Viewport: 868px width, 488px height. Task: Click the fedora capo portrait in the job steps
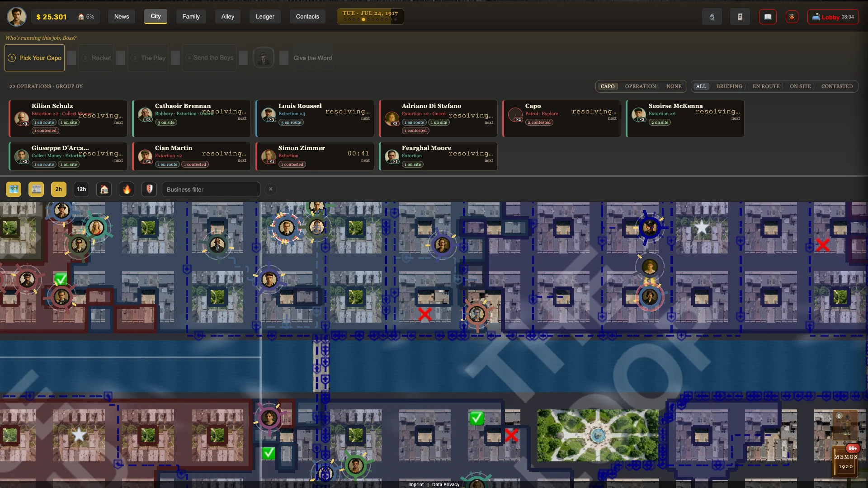(263, 58)
